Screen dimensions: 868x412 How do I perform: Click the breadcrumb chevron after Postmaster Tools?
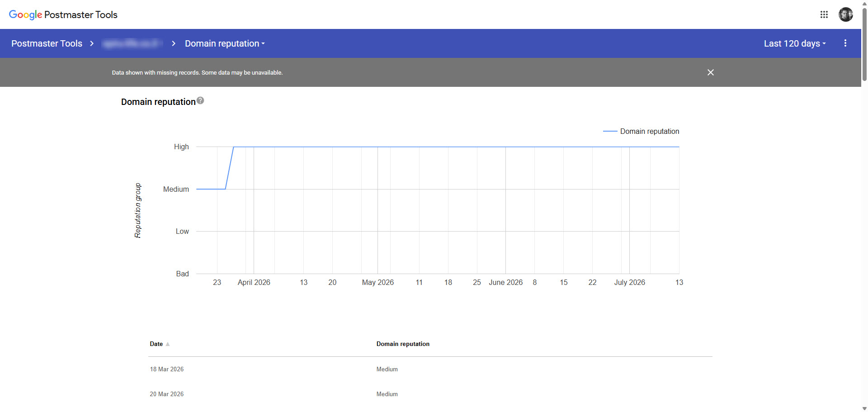92,43
